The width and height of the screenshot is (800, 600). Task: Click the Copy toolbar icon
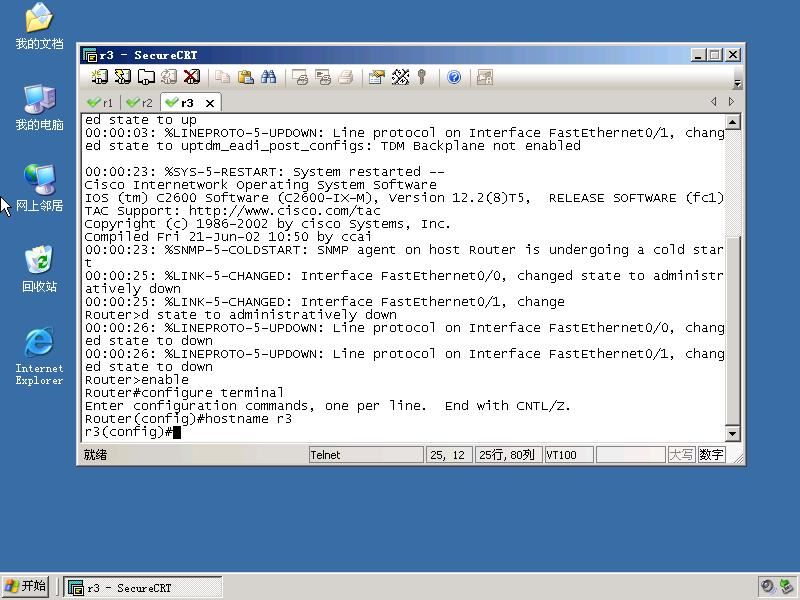point(222,77)
